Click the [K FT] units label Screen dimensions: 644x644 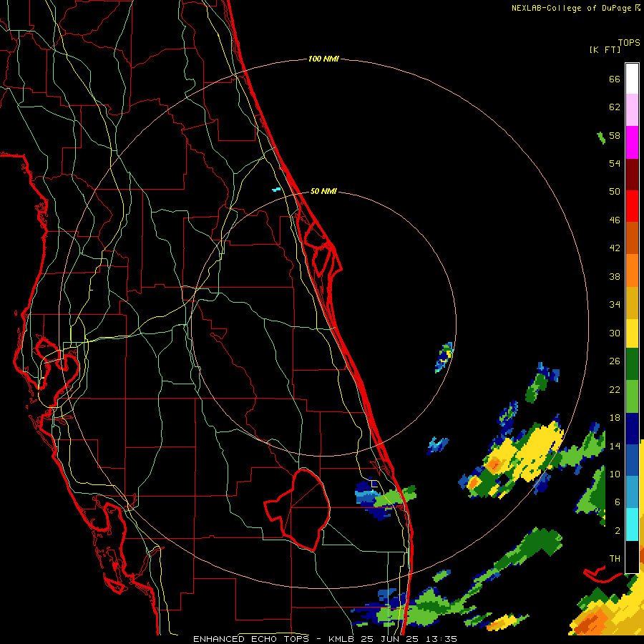coord(605,49)
